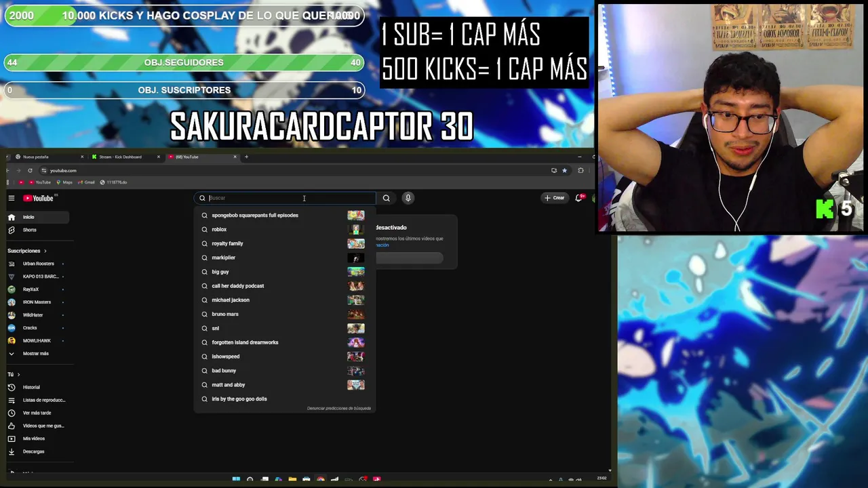Click thumbnail beside markiplier suggestion
The width and height of the screenshot is (868, 488).
(356, 258)
